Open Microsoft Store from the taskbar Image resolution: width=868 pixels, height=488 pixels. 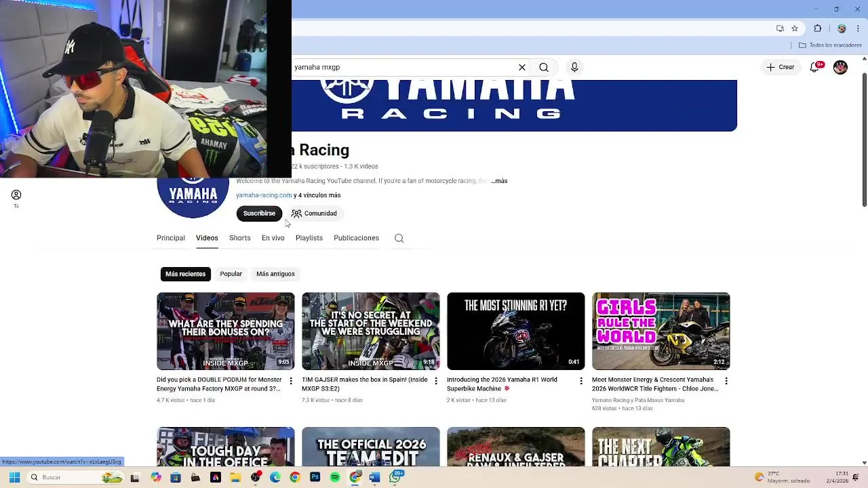coord(176,477)
